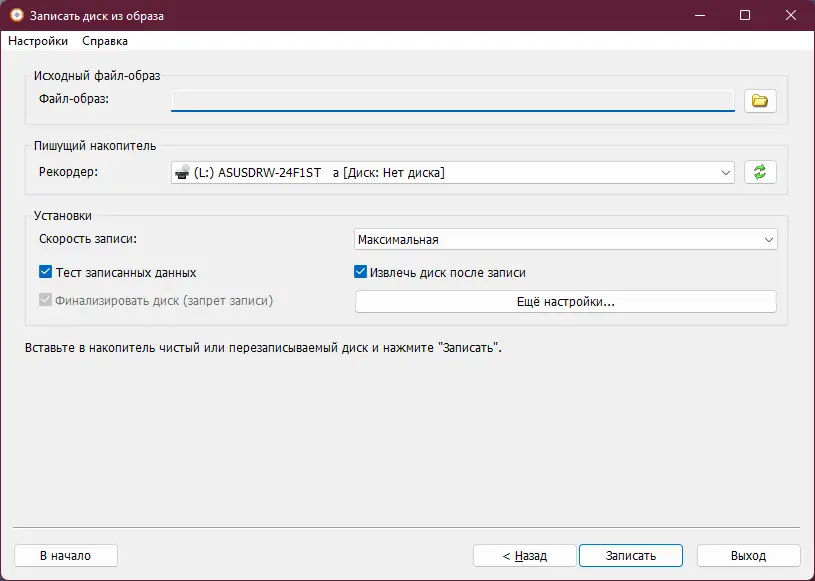This screenshot has width=815, height=581.
Task: Expand the 'Рекордер' drive dropdown
Action: pyautogui.click(x=726, y=173)
